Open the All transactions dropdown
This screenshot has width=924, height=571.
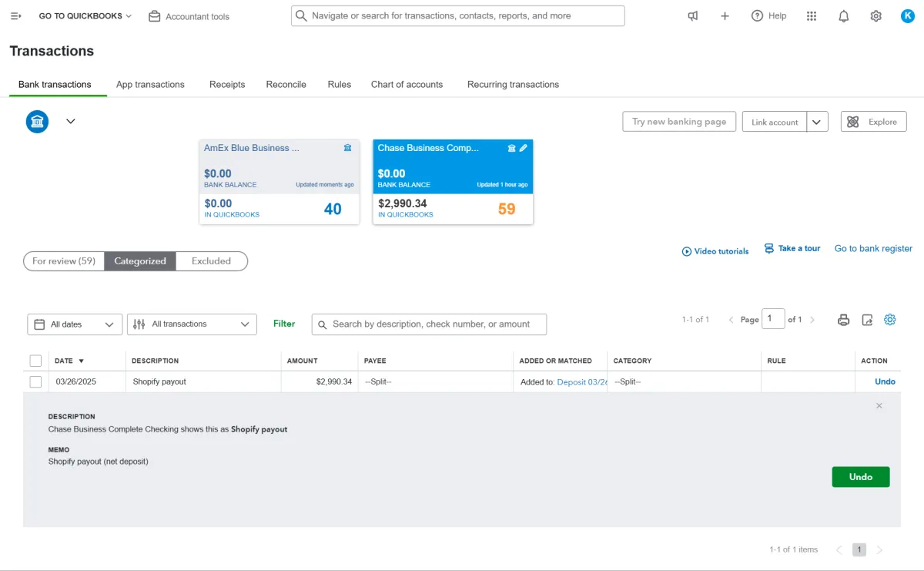click(x=192, y=324)
